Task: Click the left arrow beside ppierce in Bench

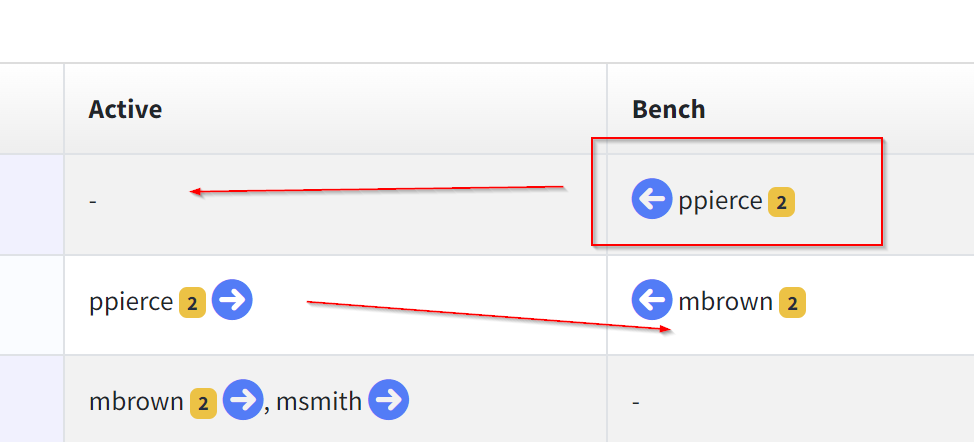Action: coord(652,199)
